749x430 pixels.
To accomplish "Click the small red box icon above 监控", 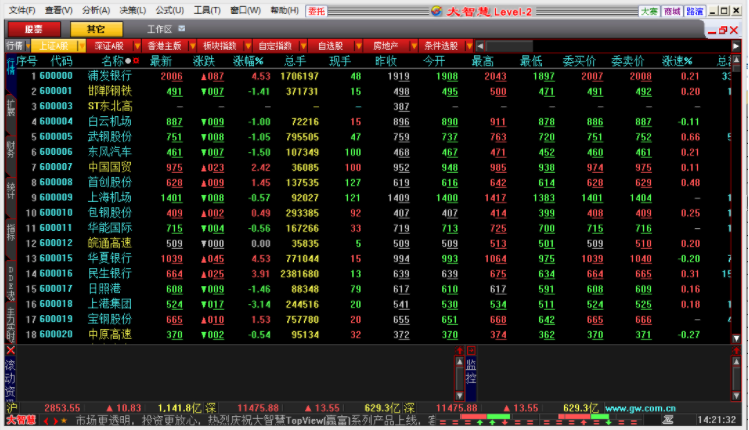I will (x=471, y=350).
